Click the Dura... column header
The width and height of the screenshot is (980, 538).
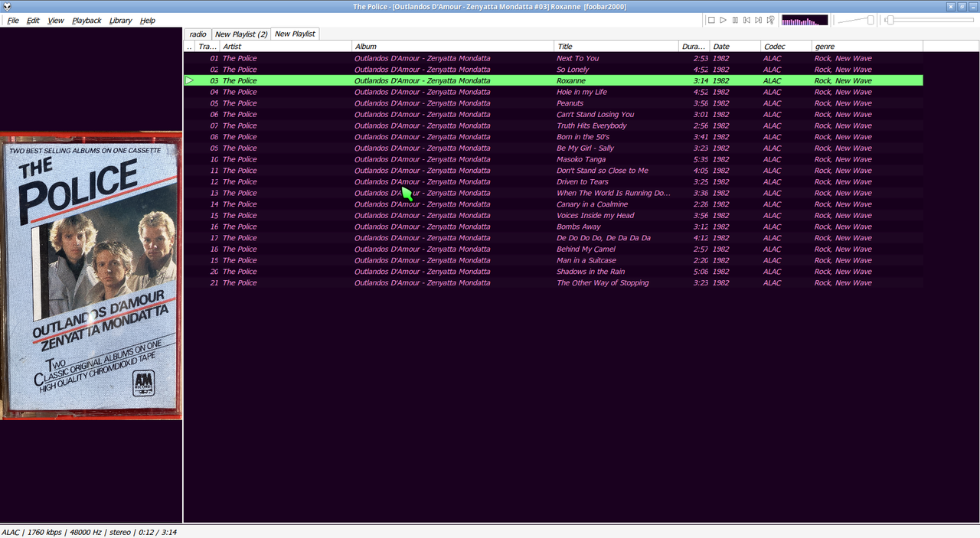(694, 47)
